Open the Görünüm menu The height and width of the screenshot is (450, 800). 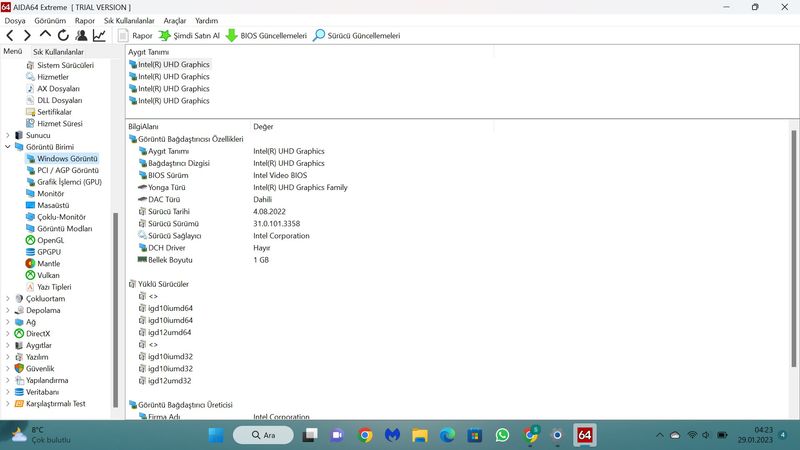coord(50,20)
